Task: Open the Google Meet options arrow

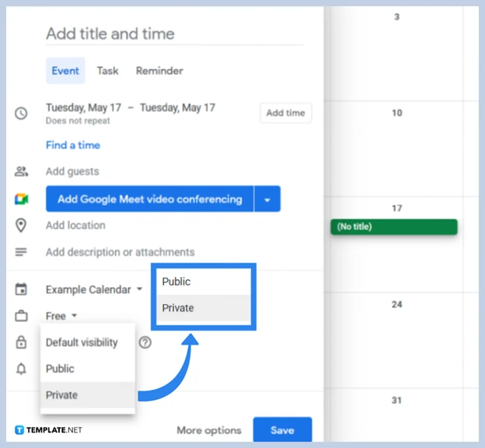Action: pos(267,199)
